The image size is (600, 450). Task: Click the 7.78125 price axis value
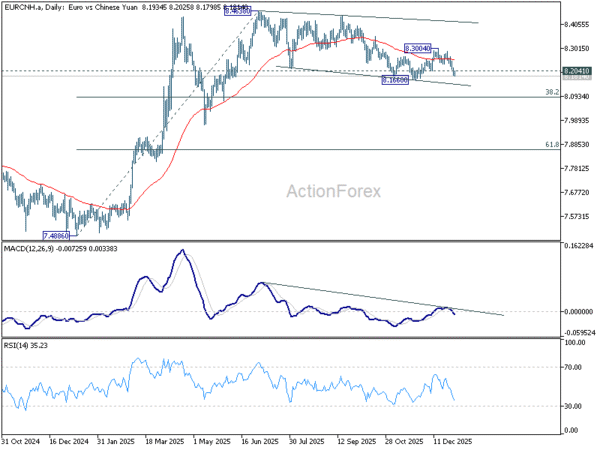coord(576,168)
